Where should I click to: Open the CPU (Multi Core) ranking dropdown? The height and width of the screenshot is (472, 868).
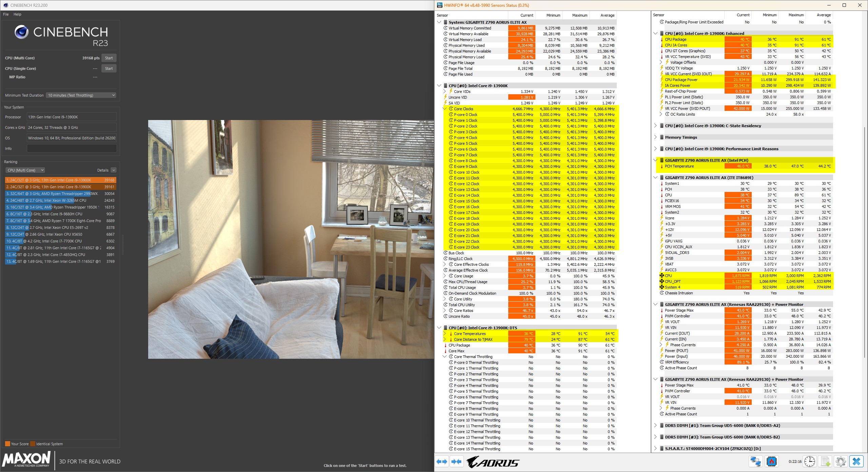(x=25, y=170)
